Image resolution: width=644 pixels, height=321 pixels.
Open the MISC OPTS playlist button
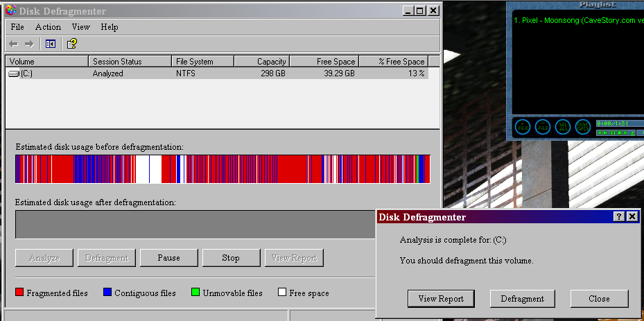click(x=583, y=127)
